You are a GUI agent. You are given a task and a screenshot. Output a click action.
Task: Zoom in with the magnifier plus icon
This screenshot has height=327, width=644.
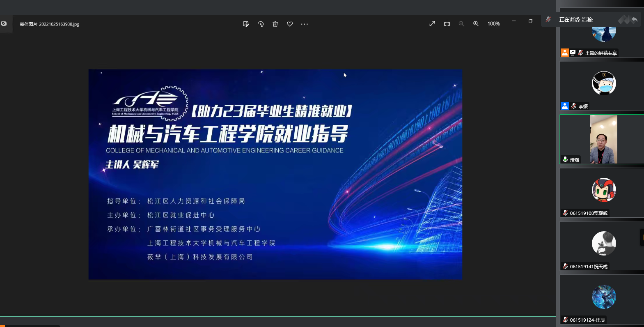tap(476, 24)
